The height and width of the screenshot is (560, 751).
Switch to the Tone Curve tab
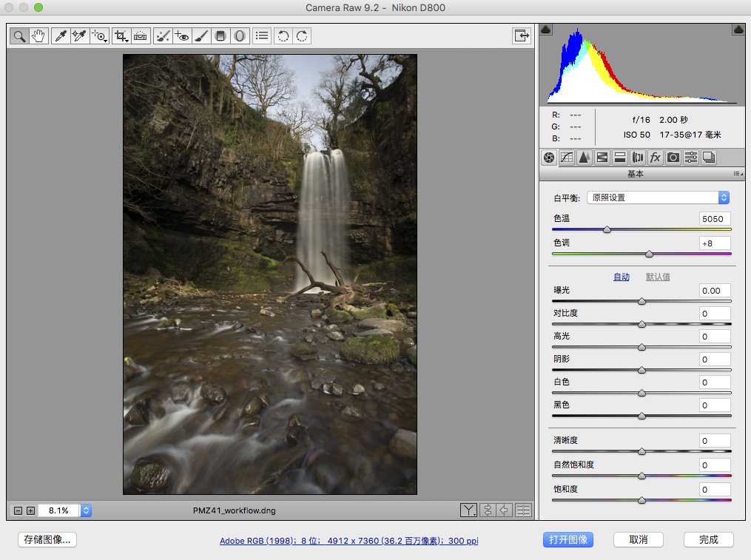click(x=567, y=157)
